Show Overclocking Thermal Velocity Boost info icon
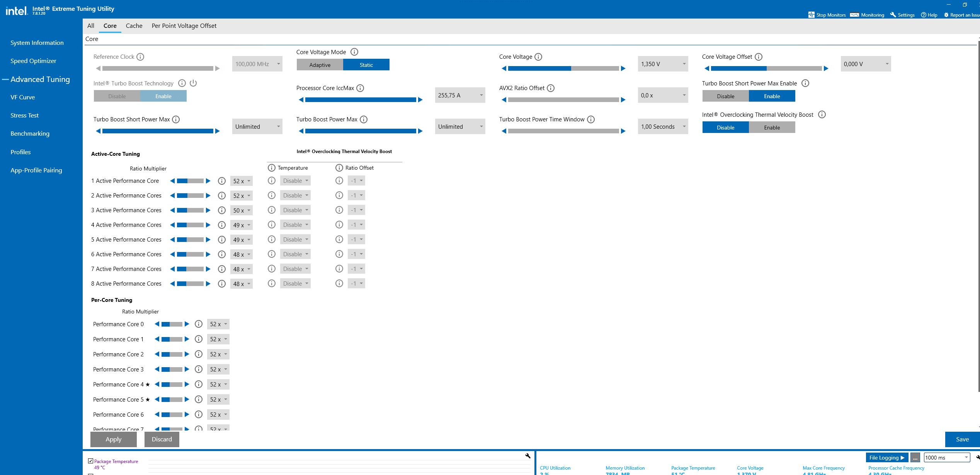 click(822, 114)
